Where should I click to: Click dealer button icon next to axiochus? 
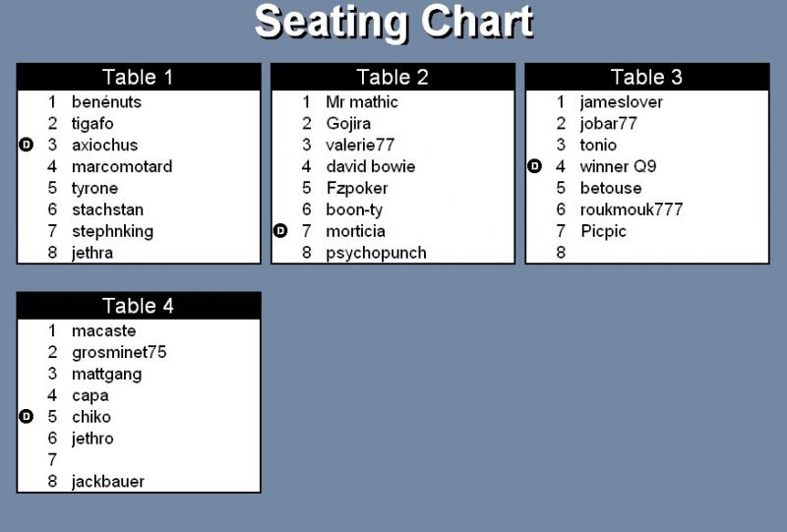(27, 145)
